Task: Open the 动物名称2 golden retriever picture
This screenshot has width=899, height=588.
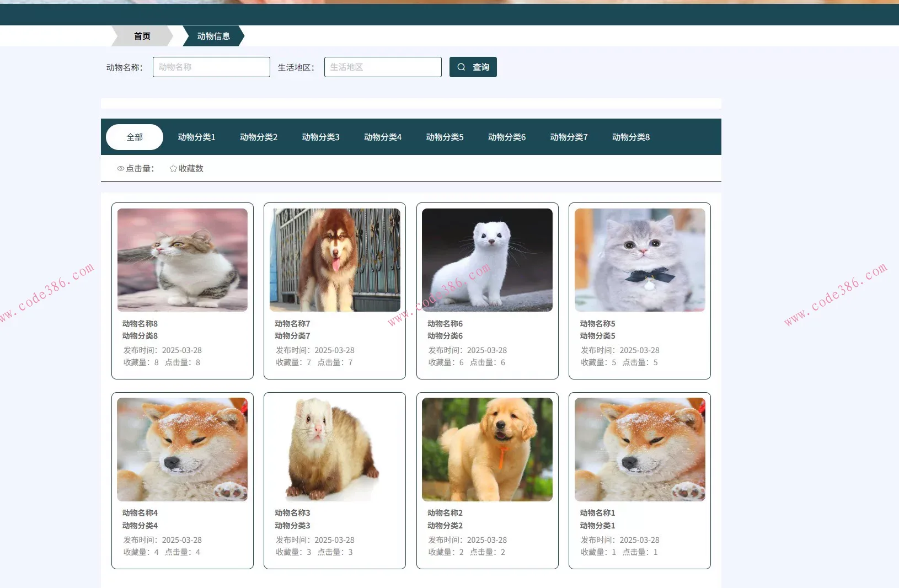Action: pyautogui.click(x=486, y=449)
